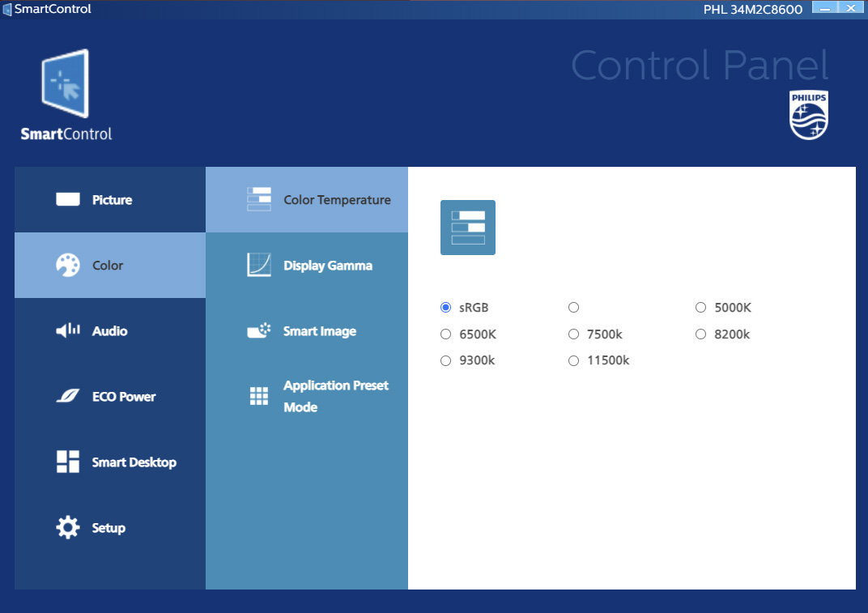Switch to Color Temperature submenu label
868x613 pixels.
[337, 200]
